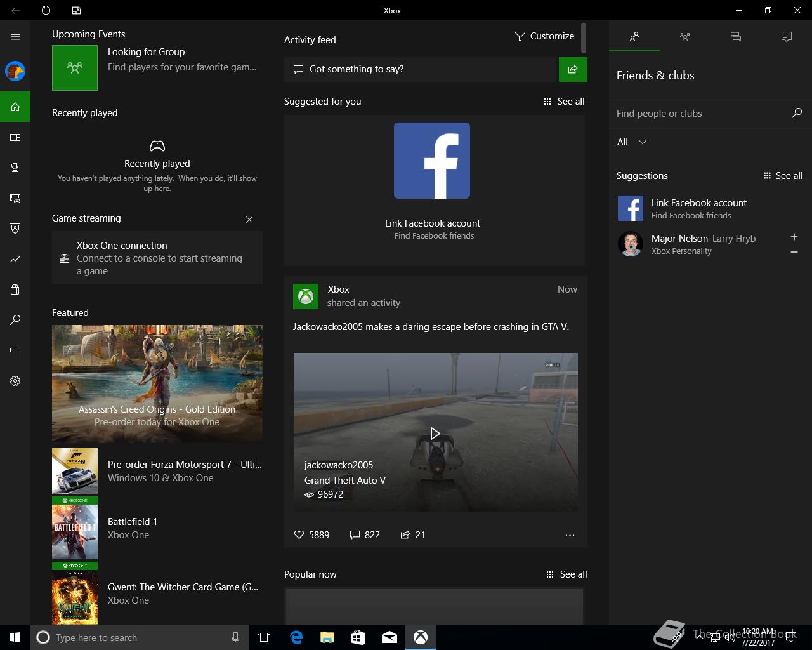Screen dimensions: 812x650
Task: Customize the activity feed
Action: coord(544,36)
